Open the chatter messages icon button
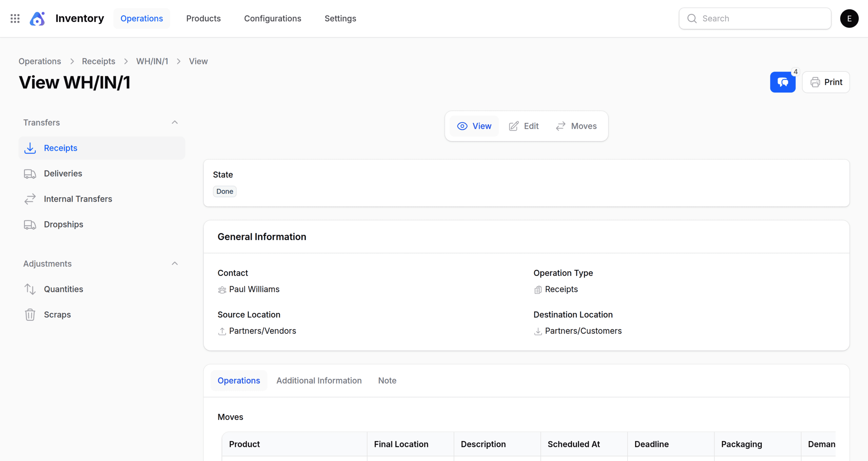 (783, 82)
